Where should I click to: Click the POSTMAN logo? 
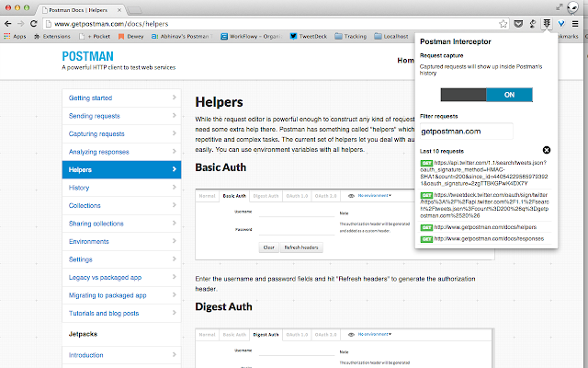click(x=88, y=56)
